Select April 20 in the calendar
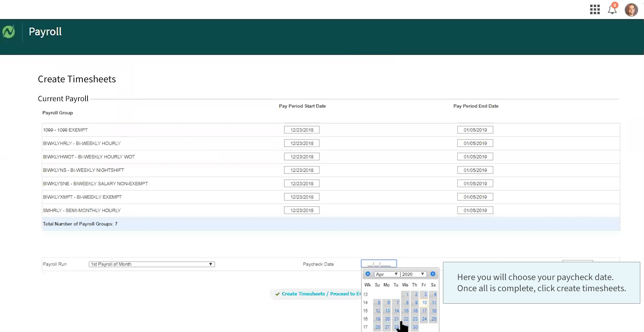This screenshot has height=332, width=644. click(x=387, y=319)
